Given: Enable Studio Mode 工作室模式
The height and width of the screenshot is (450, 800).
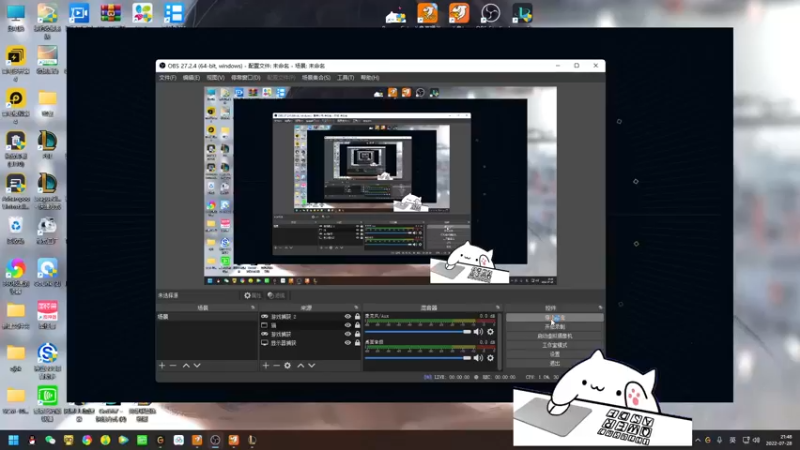Looking at the screenshot, I should [x=555, y=345].
